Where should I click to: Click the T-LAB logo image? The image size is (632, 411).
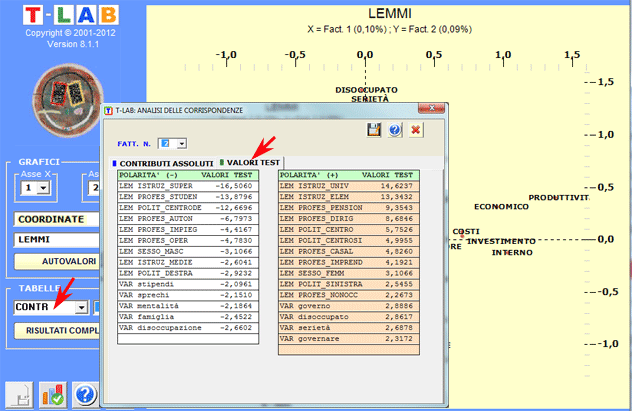pos(71,15)
